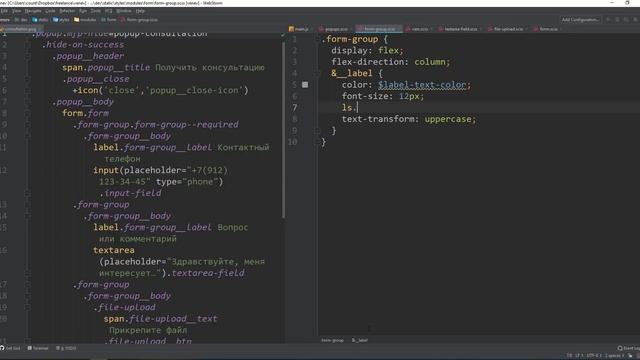The width and height of the screenshot is (640, 360).
Task: Close the form-group.scss tab
Action: pos(400,29)
